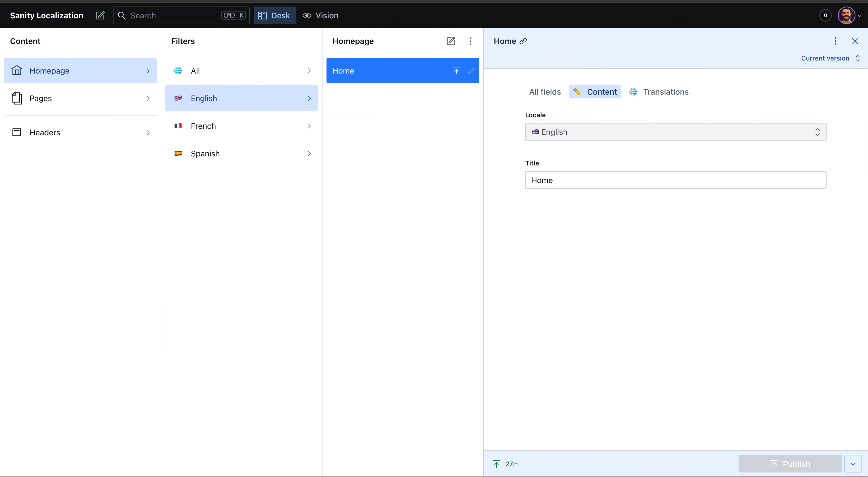This screenshot has width=868, height=477.
Task: Expand the Pages row chevron
Action: [148, 98]
